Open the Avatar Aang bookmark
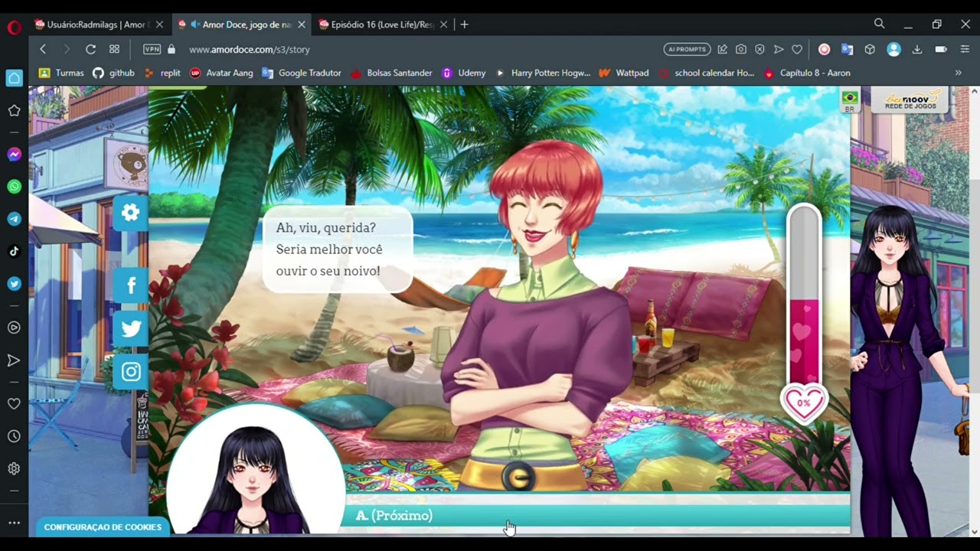The width and height of the screenshot is (980, 551). click(x=221, y=73)
